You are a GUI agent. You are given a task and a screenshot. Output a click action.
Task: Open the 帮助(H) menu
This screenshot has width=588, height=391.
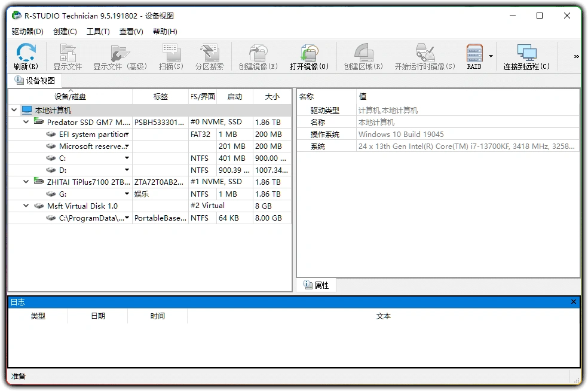coord(165,32)
